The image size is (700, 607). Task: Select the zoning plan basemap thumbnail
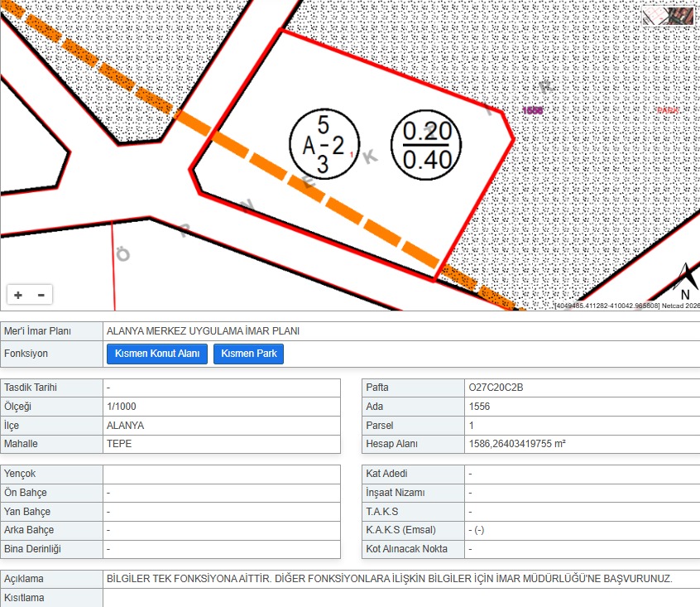(655, 17)
